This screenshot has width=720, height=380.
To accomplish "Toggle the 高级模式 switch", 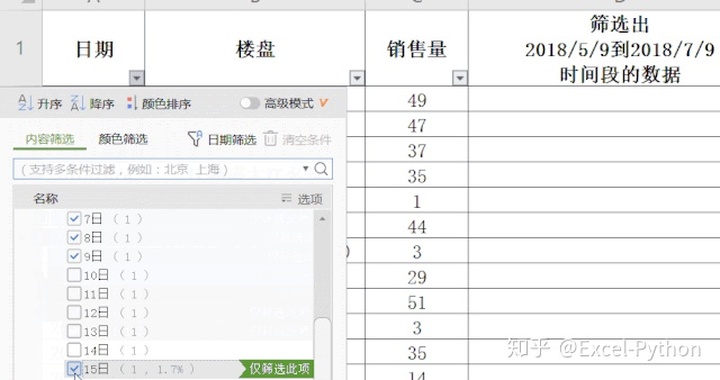I will pyautogui.click(x=250, y=103).
